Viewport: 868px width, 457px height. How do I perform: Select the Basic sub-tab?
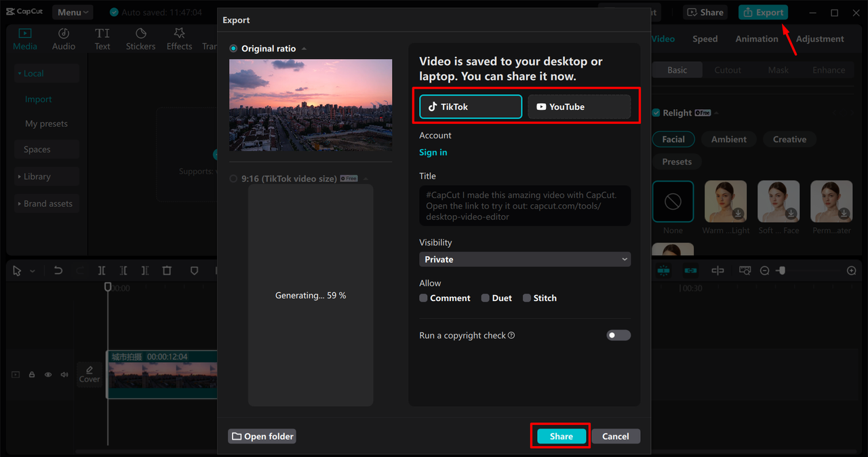(677, 70)
